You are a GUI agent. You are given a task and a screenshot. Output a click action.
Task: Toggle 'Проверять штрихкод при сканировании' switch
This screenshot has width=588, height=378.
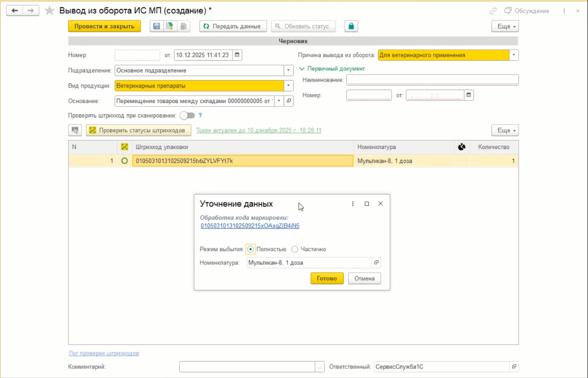187,115
